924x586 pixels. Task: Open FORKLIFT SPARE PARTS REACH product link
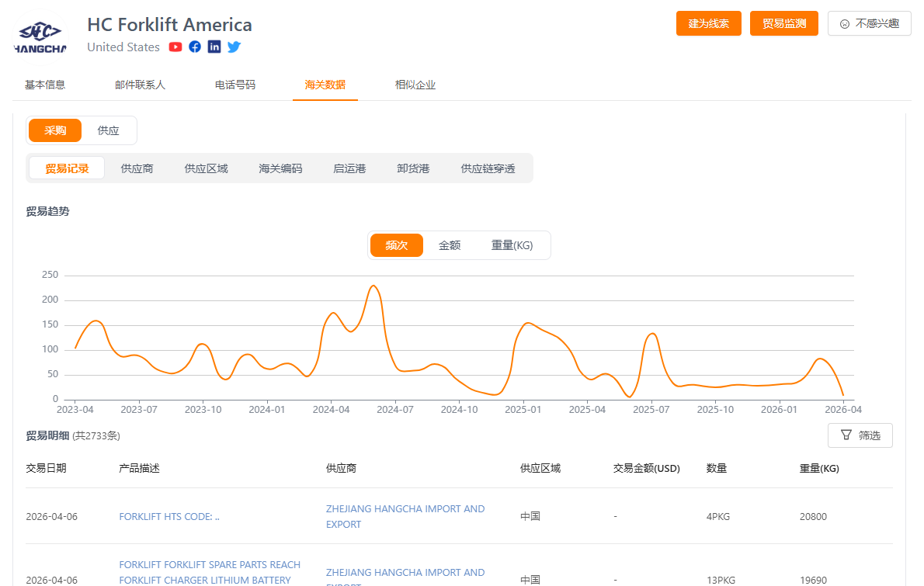(x=210, y=573)
